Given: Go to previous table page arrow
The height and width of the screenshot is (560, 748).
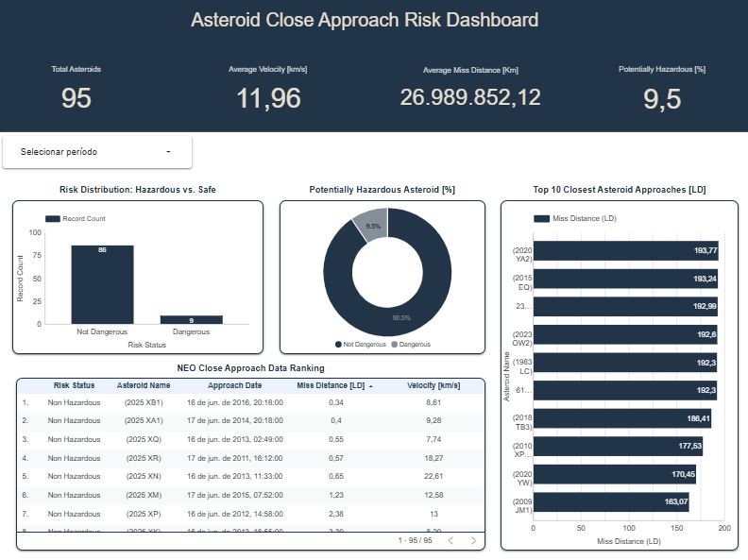Looking at the screenshot, I should pos(450,540).
